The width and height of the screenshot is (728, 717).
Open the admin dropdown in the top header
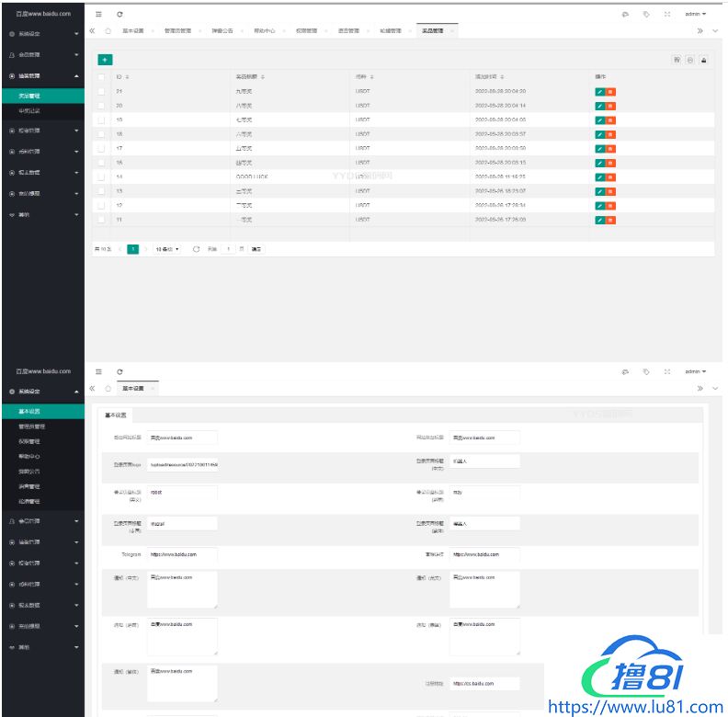tap(696, 15)
